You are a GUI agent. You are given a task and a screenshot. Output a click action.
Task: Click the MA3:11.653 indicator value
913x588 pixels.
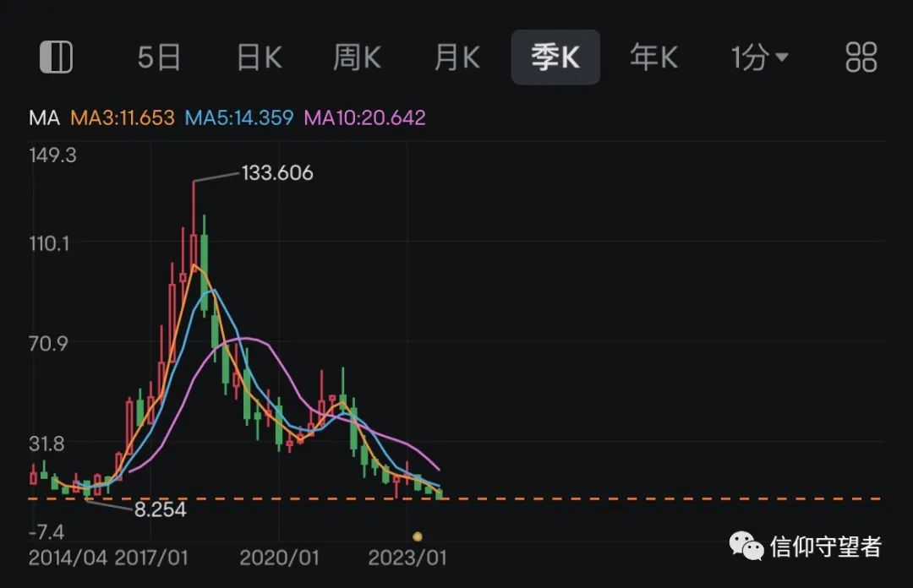123,118
